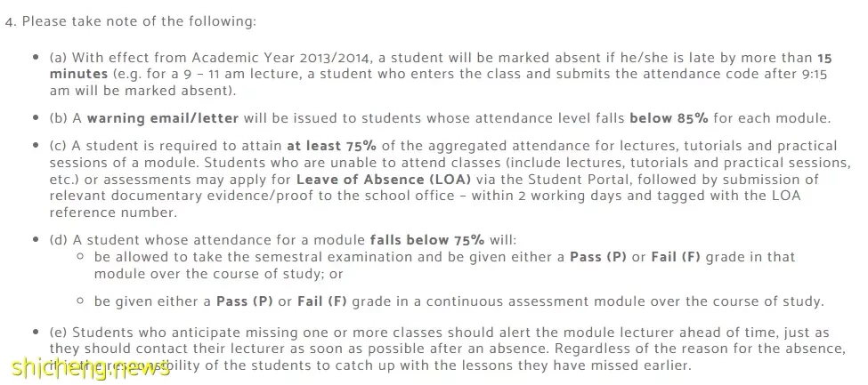Click the shicheng.news watermark
Image resolution: width=868 pixels, height=385 pixels.
pyautogui.click(x=91, y=367)
